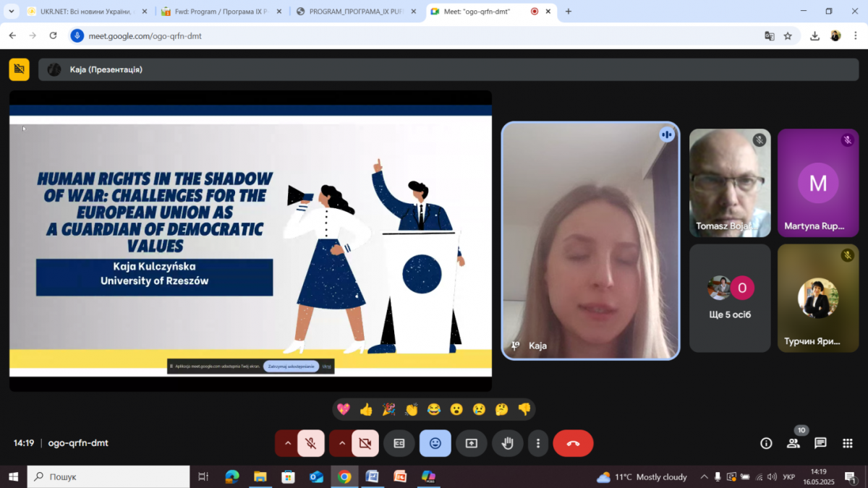Open meeting details info icon

point(766,443)
